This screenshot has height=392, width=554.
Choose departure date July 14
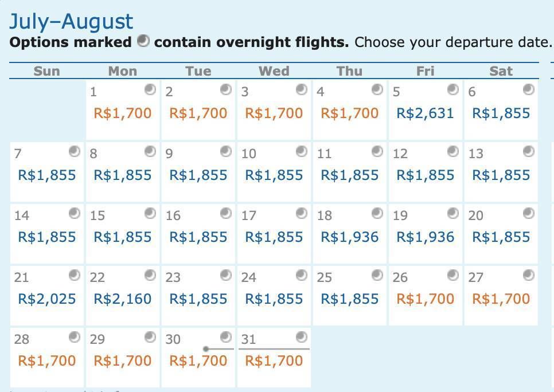tap(47, 234)
